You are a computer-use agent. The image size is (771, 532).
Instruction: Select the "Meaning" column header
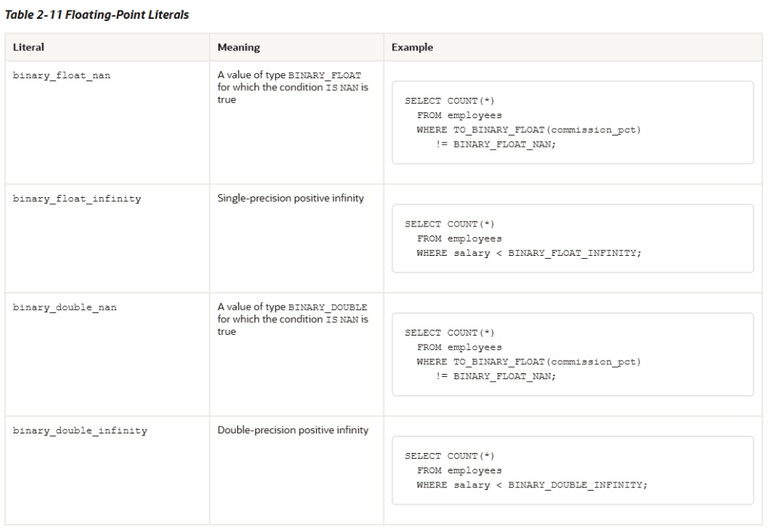(x=239, y=47)
